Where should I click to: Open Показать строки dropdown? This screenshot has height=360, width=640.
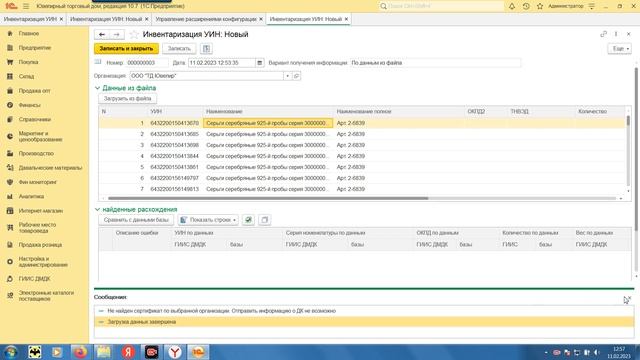pos(209,220)
